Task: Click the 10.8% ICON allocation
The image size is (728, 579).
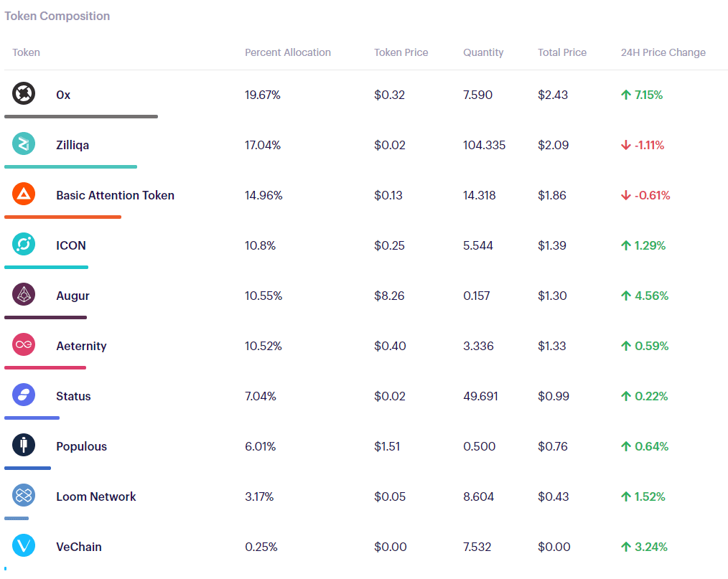Action: (260, 245)
